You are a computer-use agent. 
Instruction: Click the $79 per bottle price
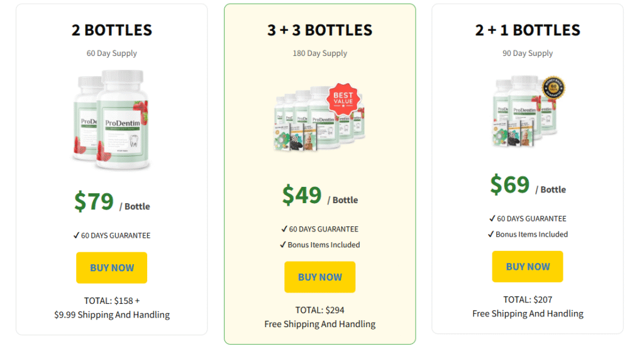tap(94, 201)
